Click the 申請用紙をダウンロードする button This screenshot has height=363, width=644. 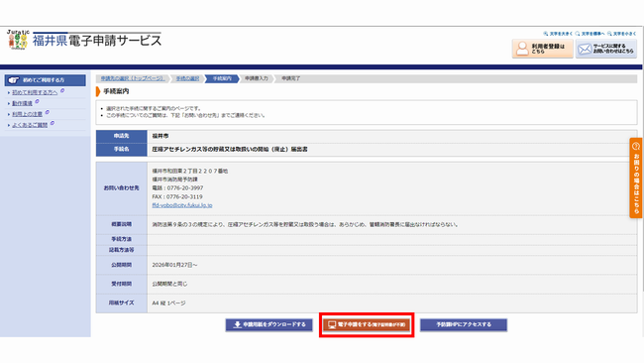tap(269, 324)
